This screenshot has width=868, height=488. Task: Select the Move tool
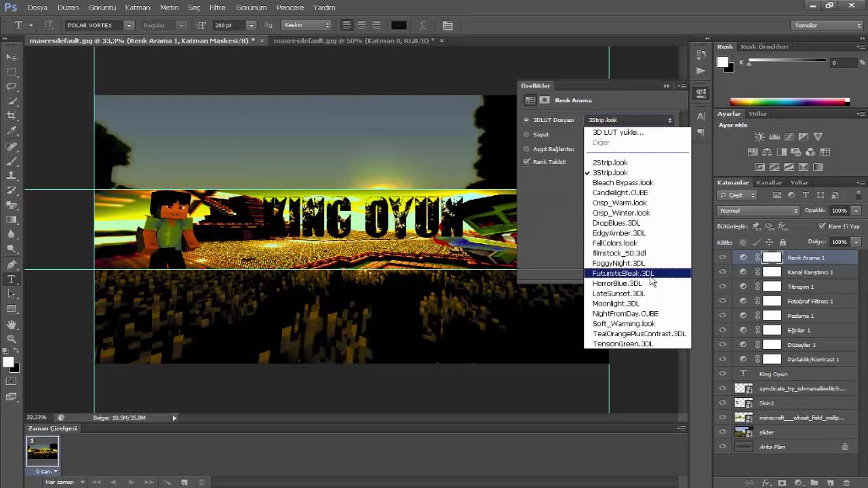(x=12, y=58)
